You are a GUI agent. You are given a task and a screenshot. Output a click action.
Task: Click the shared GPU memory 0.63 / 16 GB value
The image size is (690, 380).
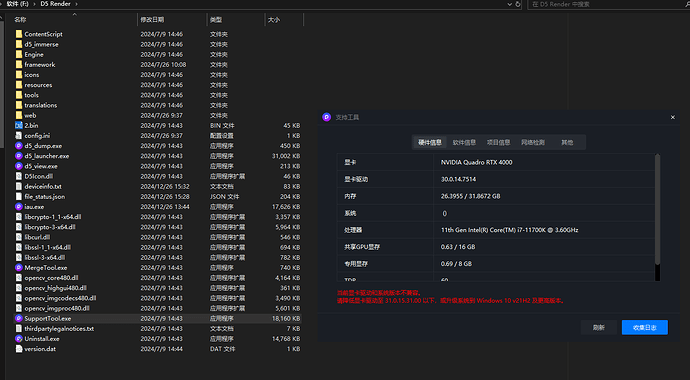point(458,247)
